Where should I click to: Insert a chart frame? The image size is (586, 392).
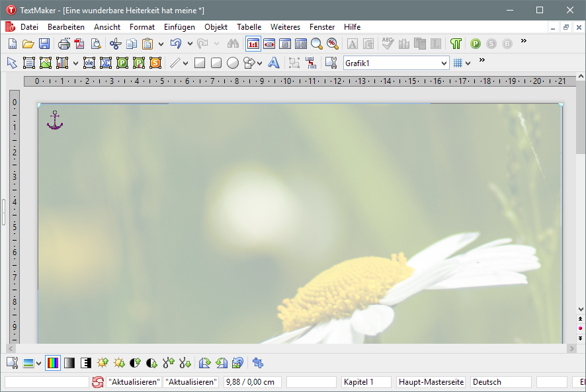[62, 63]
